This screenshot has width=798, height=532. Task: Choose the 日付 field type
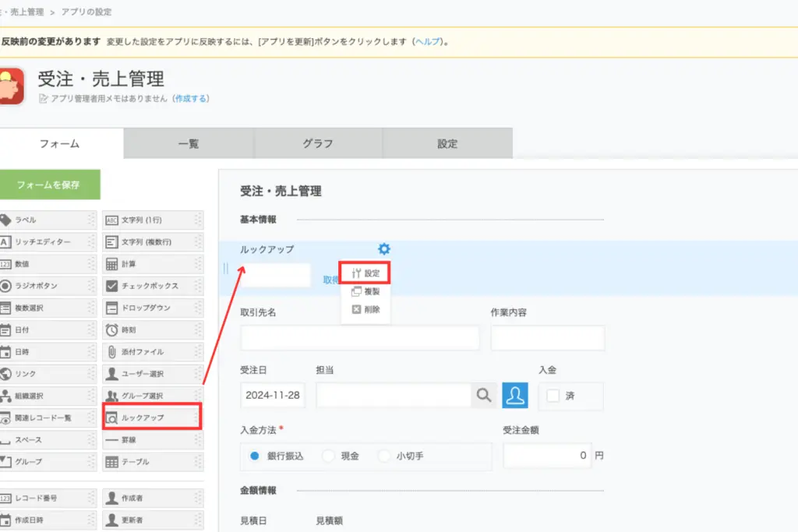click(x=47, y=329)
